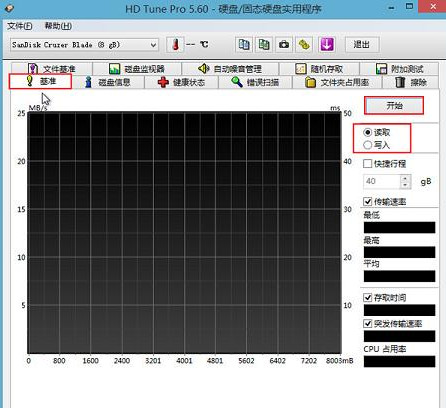This screenshot has width=446, height=408.
Task: Click the 开始 start button
Action: 394,106
